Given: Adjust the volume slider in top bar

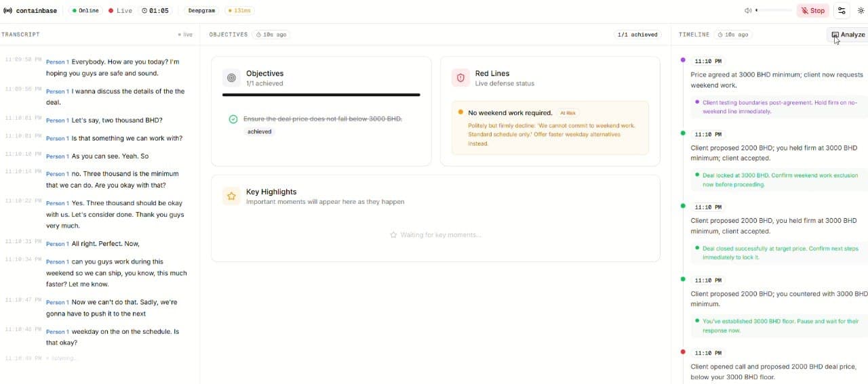Looking at the screenshot, I should [x=774, y=11].
